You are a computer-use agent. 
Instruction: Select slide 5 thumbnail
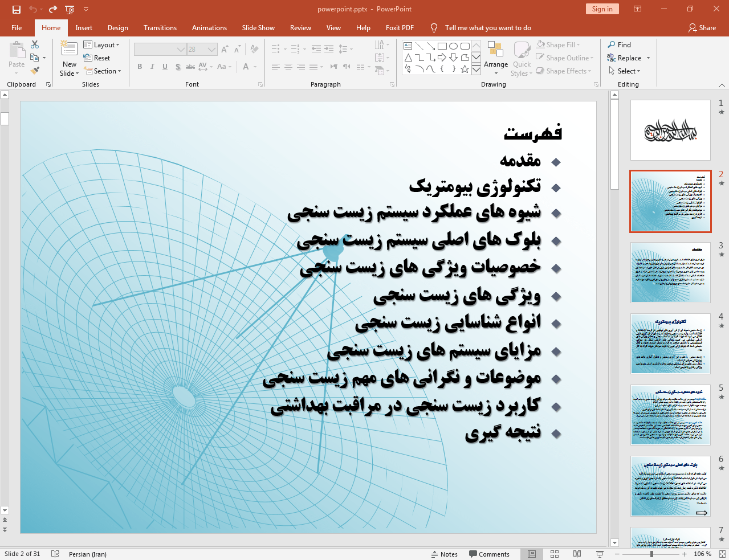[670, 415]
